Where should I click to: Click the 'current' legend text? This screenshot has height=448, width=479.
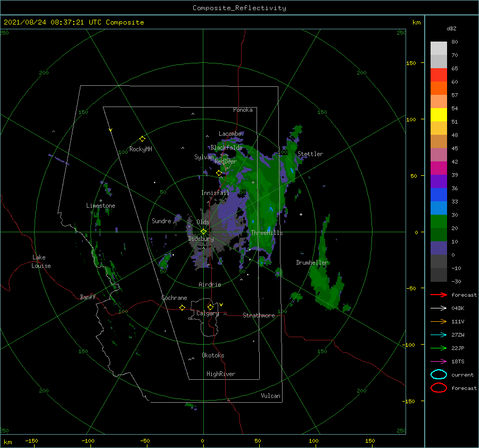tap(463, 374)
